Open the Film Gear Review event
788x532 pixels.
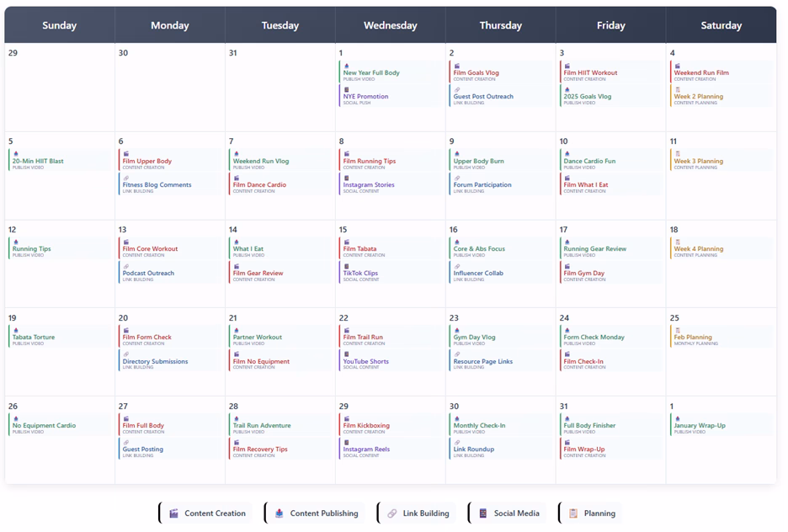point(280,272)
